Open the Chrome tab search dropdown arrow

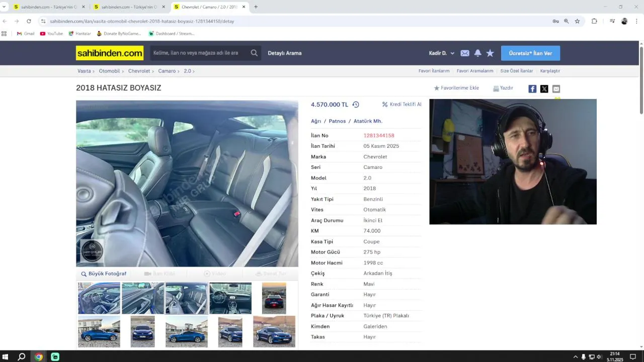point(4,7)
